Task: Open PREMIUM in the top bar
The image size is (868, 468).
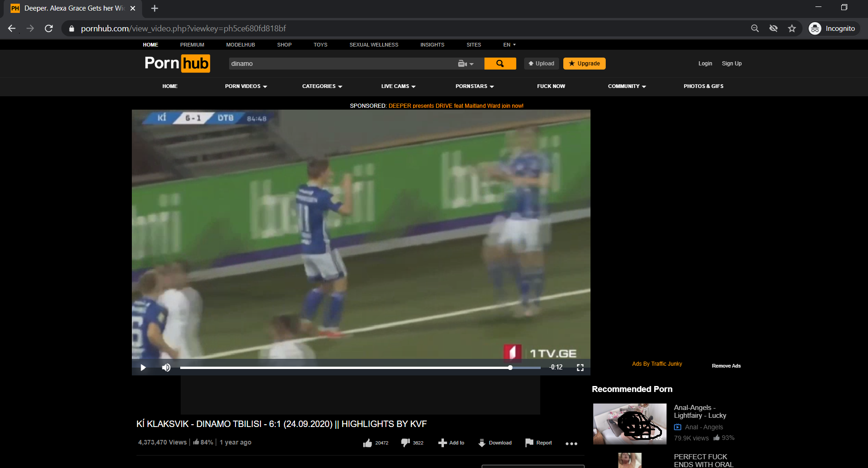Action: tap(192, 45)
